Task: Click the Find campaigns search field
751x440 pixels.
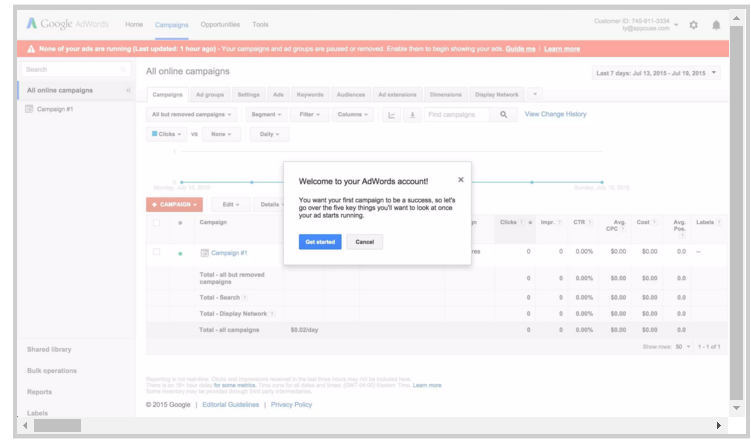Action: point(455,115)
